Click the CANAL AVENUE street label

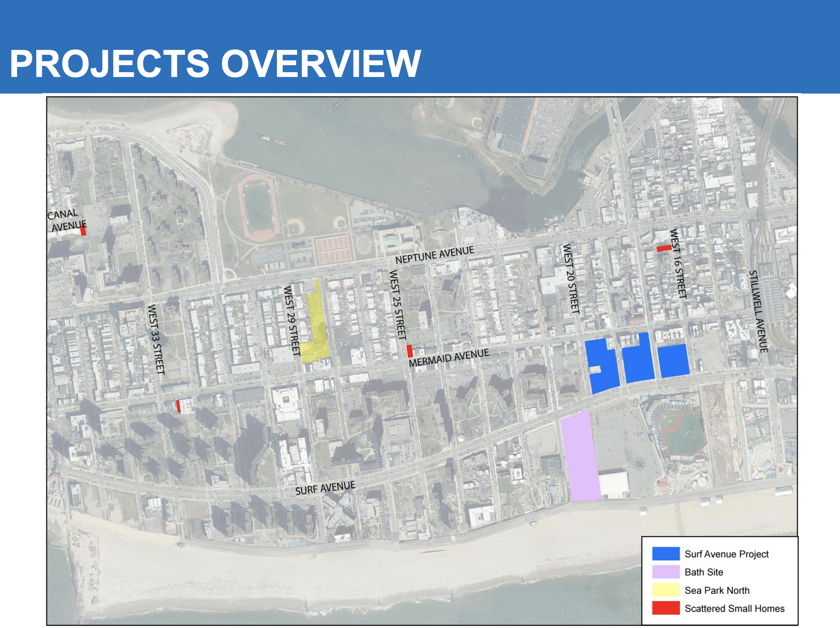click(x=66, y=220)
